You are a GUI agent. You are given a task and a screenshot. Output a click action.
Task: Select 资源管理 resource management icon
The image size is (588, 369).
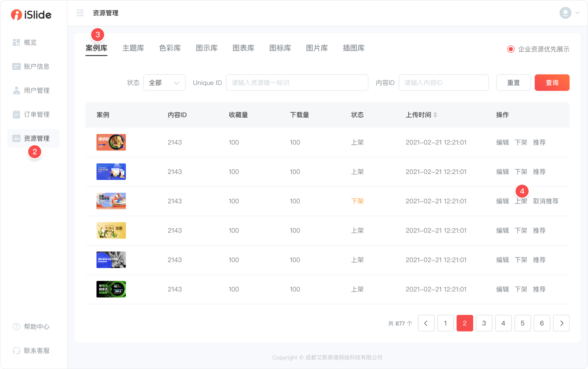click(x=16, y=138)
